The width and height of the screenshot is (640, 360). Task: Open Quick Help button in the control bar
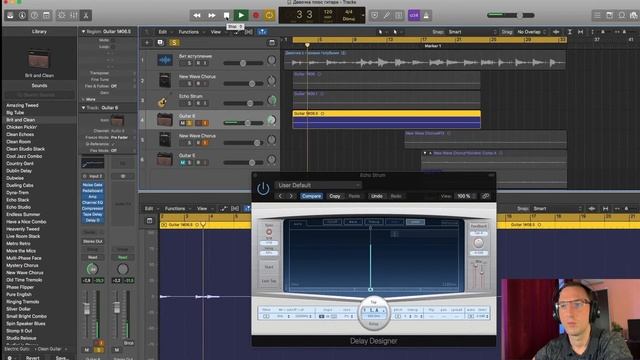point(34,16)
